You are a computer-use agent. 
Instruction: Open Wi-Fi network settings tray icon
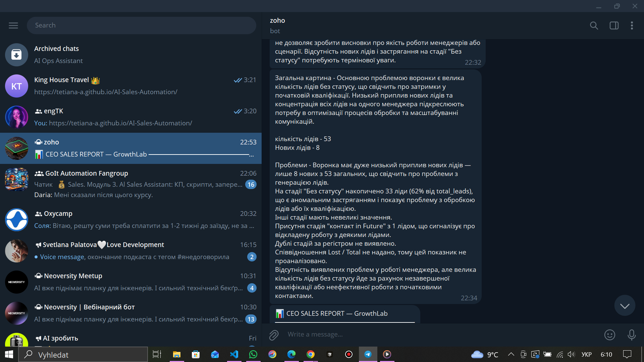[x=560, y=354]
